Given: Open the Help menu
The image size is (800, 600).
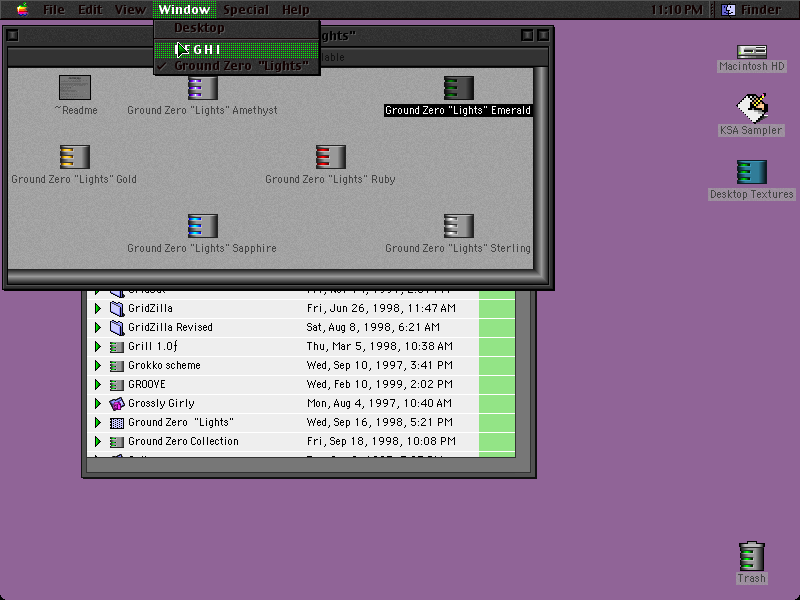Looking at the screenshot, I should click(296, 10).
